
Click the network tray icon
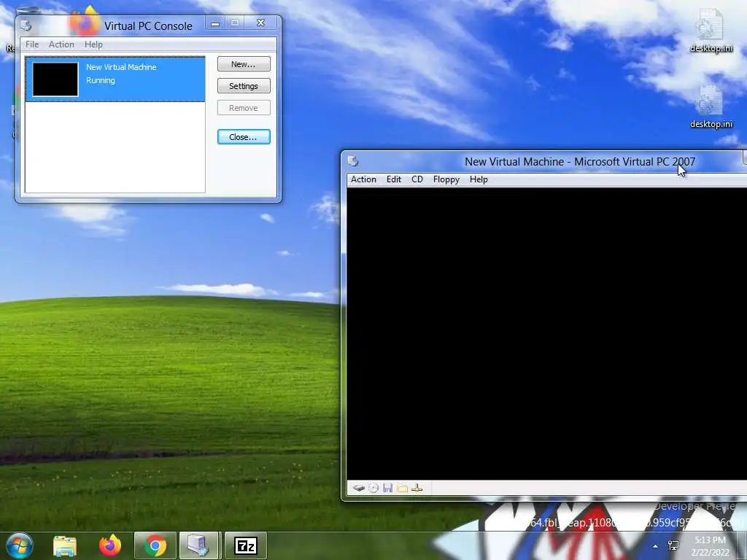click(673, 545)
